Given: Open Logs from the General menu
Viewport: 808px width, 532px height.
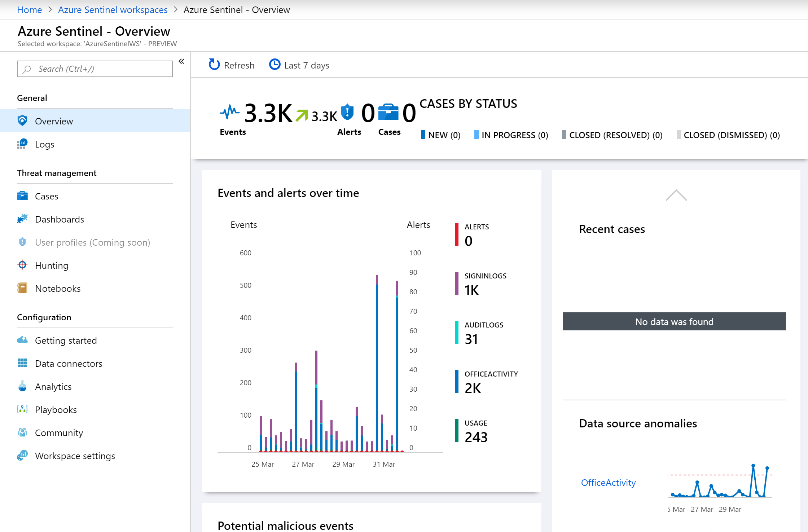Looking at the screenshot, I should 44,144.
